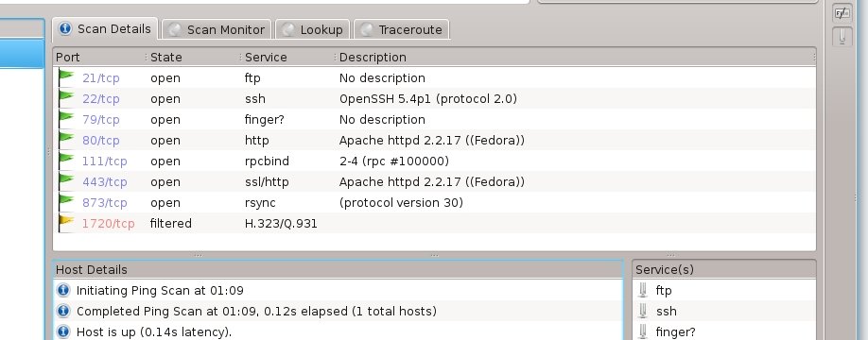Open the Lookup tab
868x340 pixels.
click(x=312, y=30)
